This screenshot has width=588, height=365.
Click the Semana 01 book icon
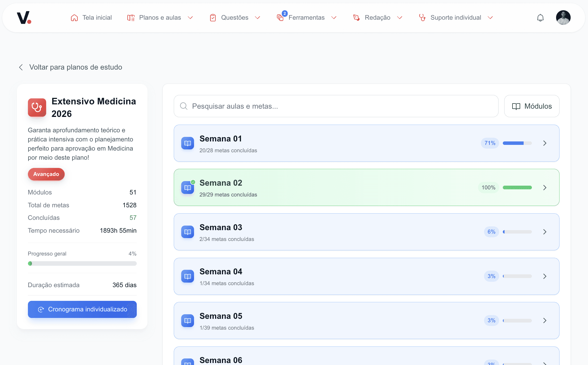coord(187,143)
